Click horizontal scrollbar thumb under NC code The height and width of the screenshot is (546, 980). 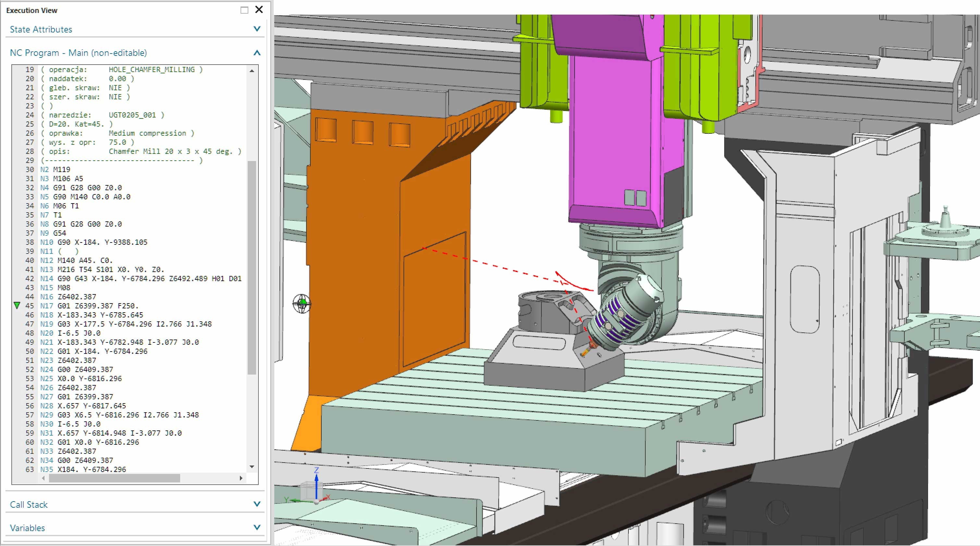coord(114,478)
